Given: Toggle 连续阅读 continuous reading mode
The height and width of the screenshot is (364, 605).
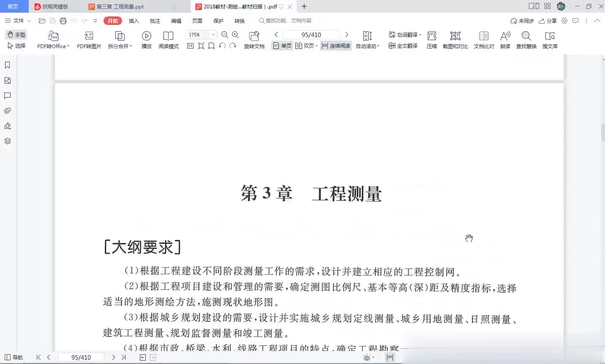Looking at the screenshot, I should click(x=336, y=46).
